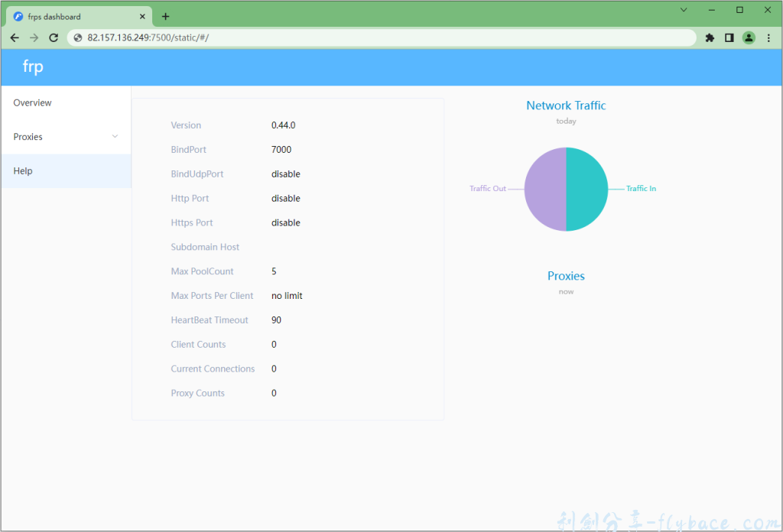
Task: Select Help in the sidebar
Action: pyautogui.click(x=23, y=171)
